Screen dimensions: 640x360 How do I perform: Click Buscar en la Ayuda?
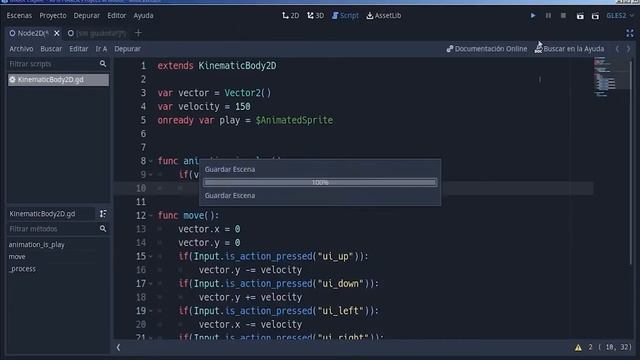(569, 49)
